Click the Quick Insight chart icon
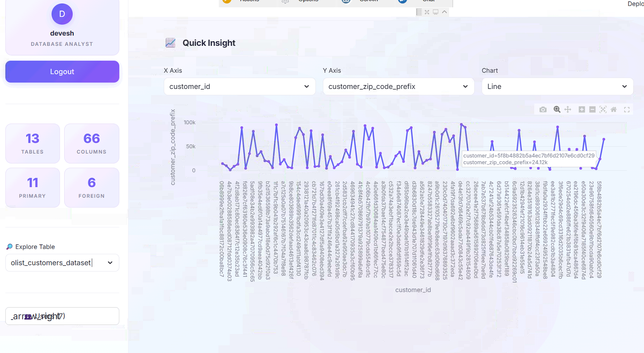The width and height of the screenshot is (644, 353). point(170,43)
